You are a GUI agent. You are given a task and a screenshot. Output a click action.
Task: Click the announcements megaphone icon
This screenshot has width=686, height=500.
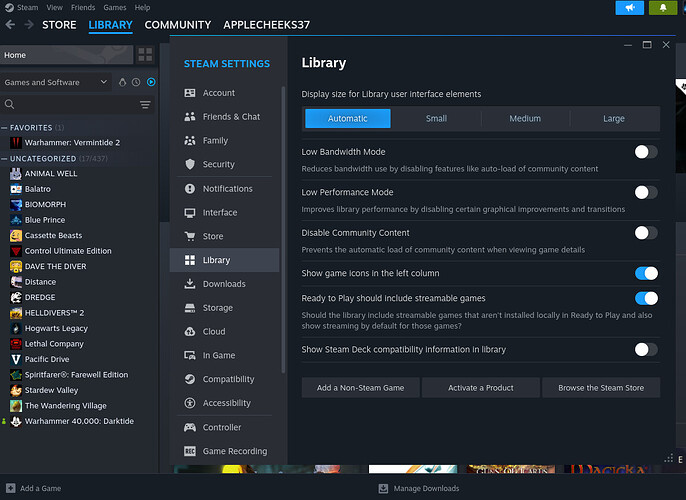pos(629,8)
